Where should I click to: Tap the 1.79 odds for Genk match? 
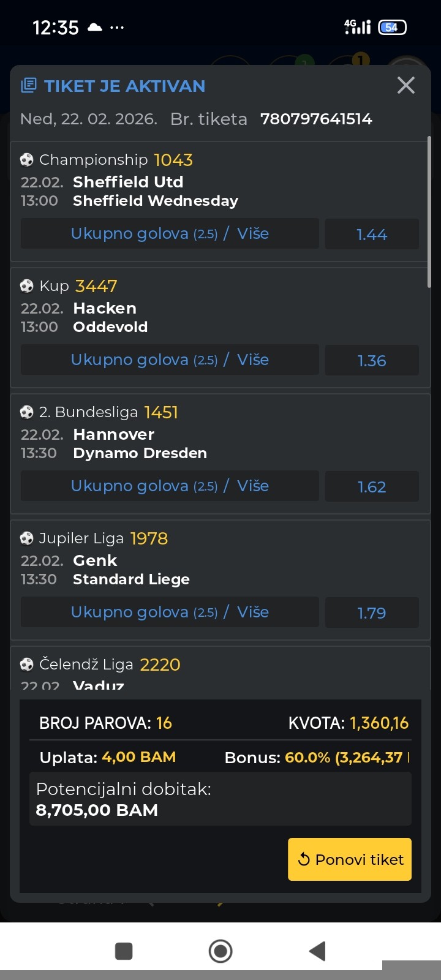(371, 612)
